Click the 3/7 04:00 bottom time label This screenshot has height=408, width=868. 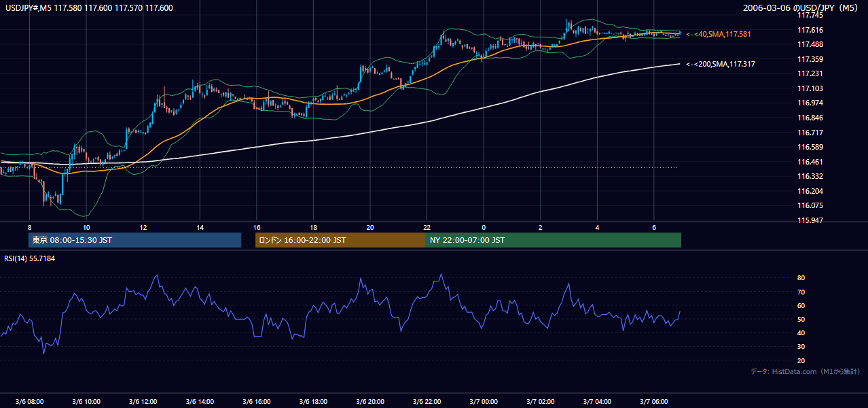pyautogui.click(x=597, y=402)
